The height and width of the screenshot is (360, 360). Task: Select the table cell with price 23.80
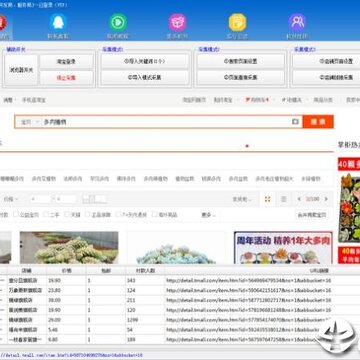(66, 290)
